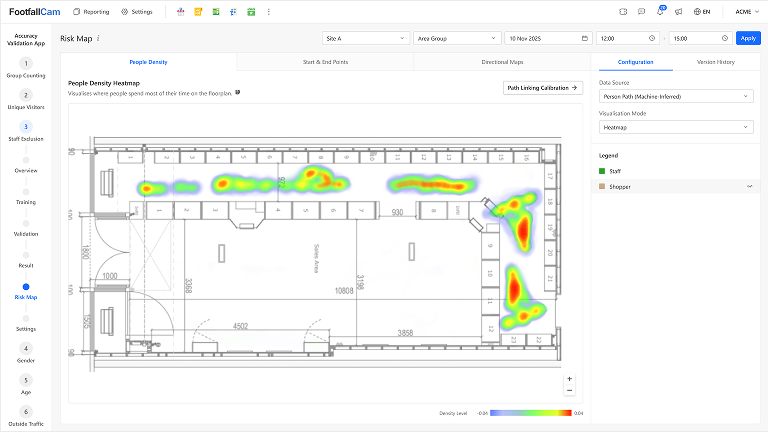
Task: Open the three-dot more options menu
Action: point(268,12)
